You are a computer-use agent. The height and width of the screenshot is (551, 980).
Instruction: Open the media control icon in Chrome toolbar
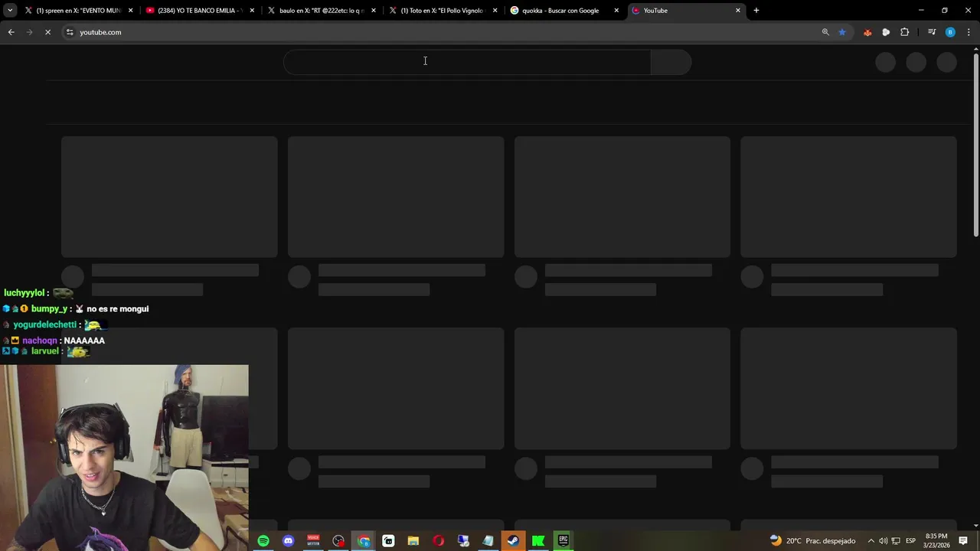tap(932, 32)
